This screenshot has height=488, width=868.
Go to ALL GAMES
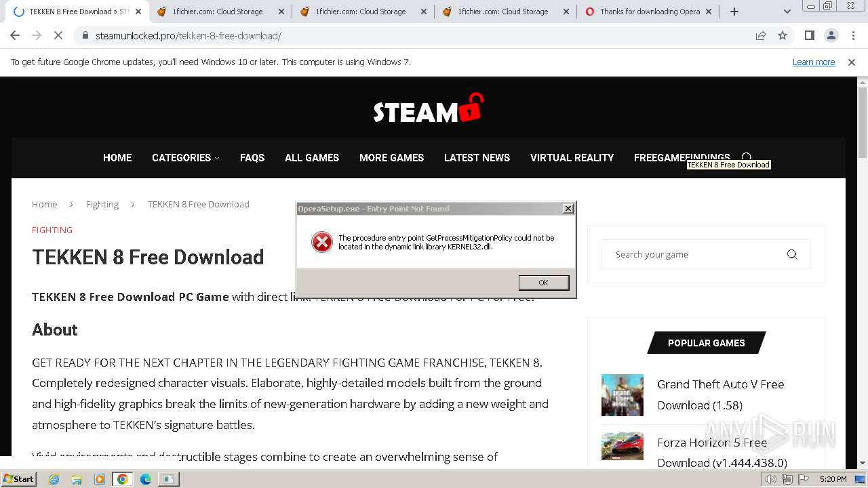coord(312,157)
